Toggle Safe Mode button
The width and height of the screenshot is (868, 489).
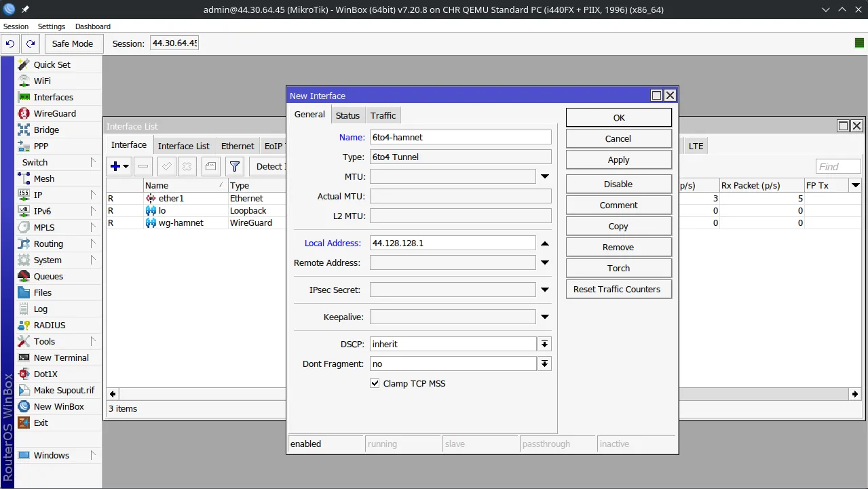73,43
